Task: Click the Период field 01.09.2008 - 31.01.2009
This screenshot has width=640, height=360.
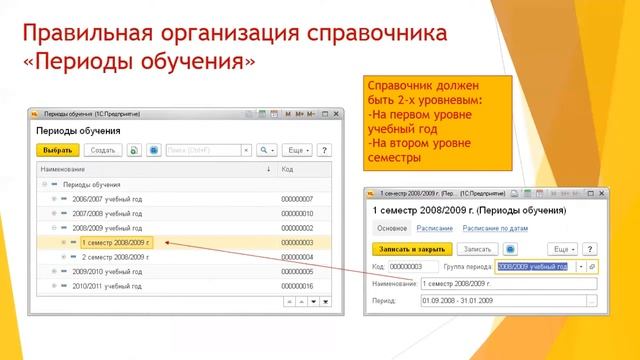Action: pos(504,301)
